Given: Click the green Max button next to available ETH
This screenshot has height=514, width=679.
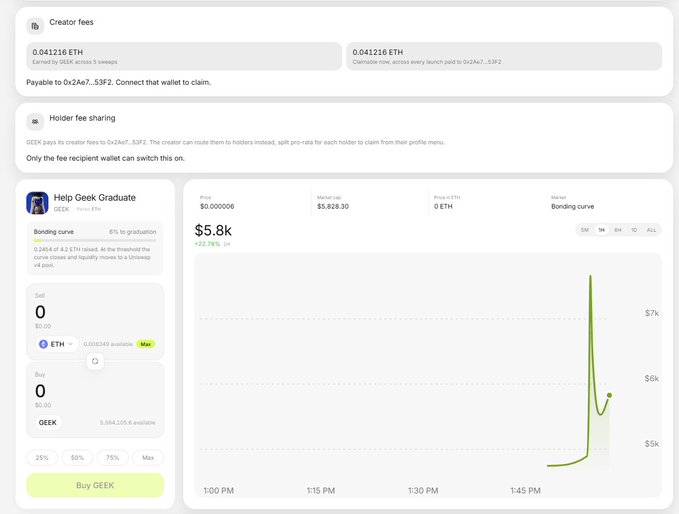Looking at the screenshot, I should (x=146, y=344).
